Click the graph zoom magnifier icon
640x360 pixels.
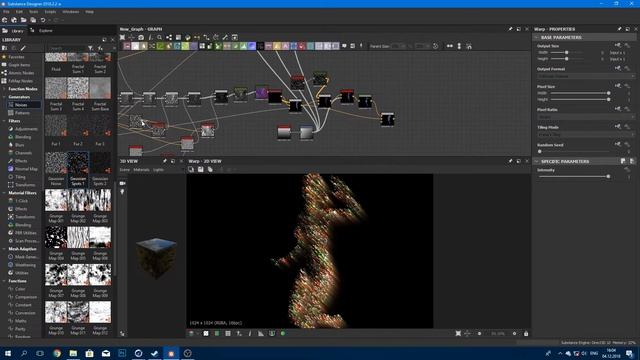(160, 37)
